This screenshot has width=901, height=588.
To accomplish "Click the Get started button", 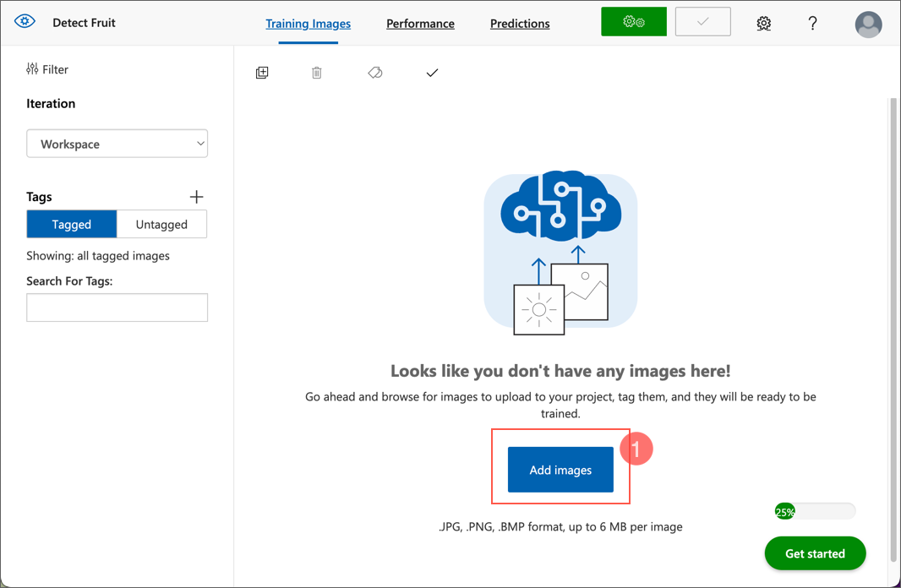I will (815, 553).
